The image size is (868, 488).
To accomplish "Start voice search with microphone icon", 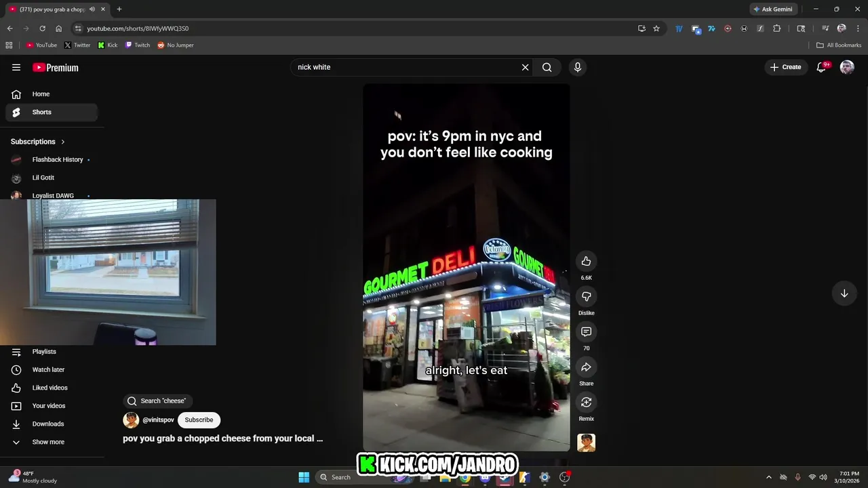I will click(x=578, y=67).
